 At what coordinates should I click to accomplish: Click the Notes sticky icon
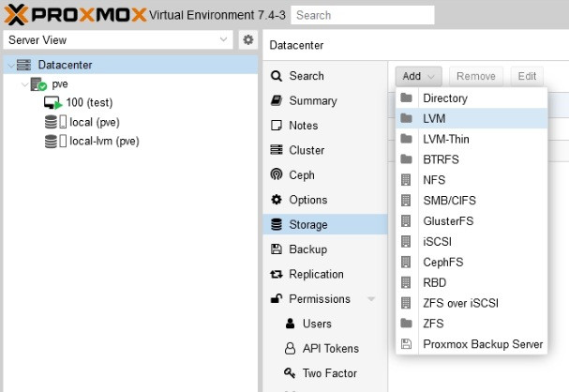(277, 126)
